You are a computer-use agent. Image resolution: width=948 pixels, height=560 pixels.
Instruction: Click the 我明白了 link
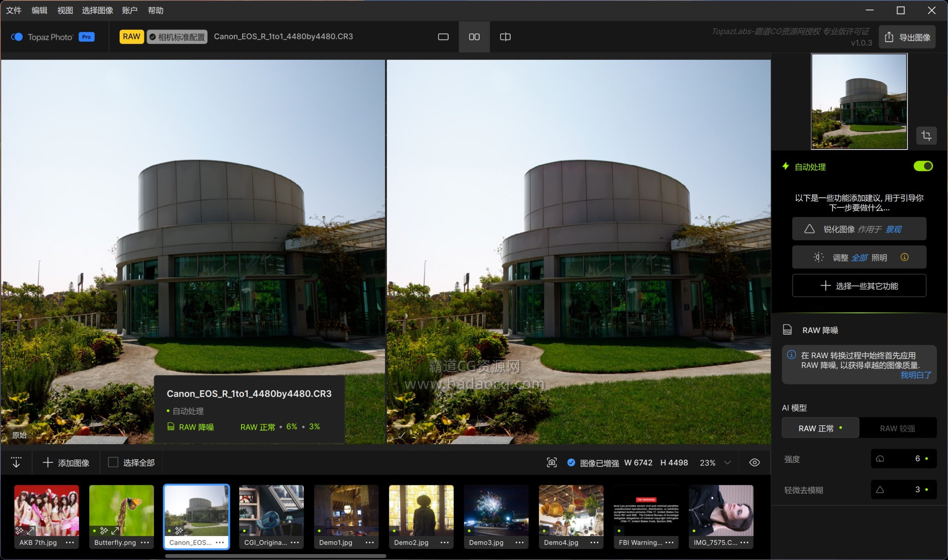pos(915,375)
